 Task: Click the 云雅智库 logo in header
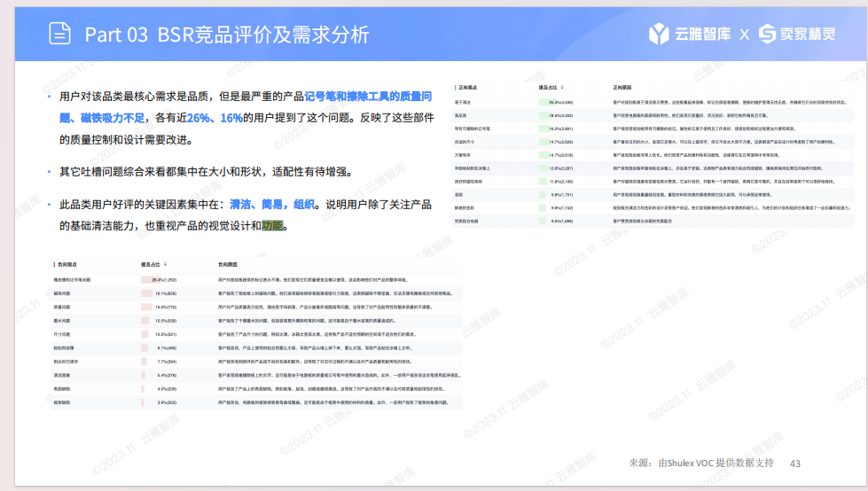[690, 34]
